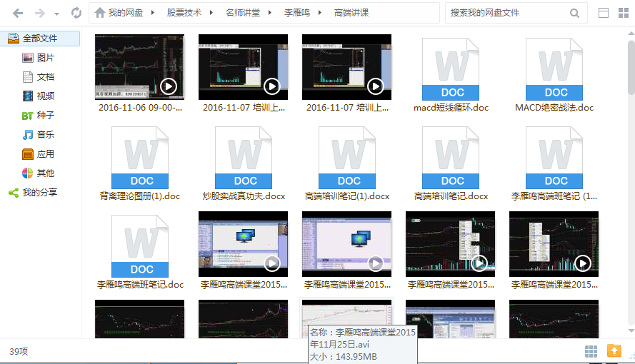Viewport: 635px width, 364px height.
Task: Select video thumbnail 2016-11-06 09-00
Action: click(x=139, y=67)
